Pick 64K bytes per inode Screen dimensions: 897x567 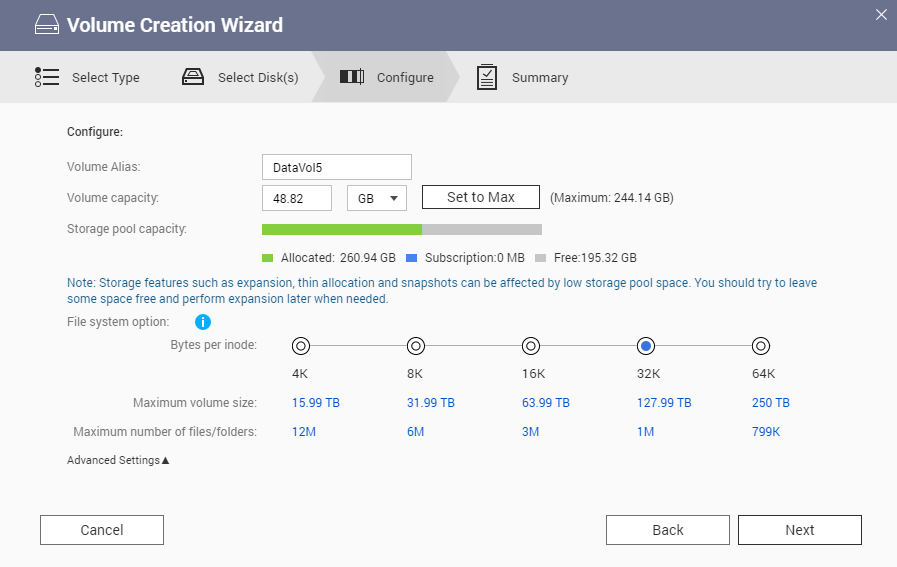point(761,346)
